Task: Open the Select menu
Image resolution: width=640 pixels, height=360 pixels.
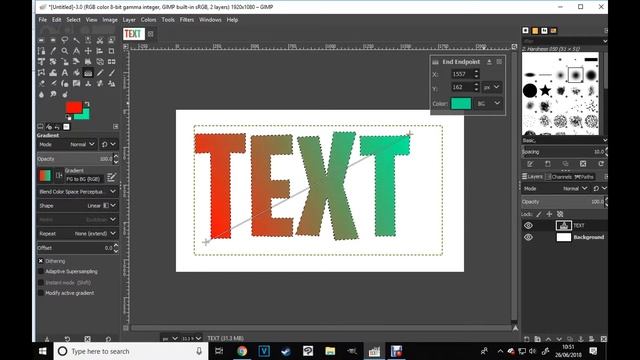Action: coord(73,20)
